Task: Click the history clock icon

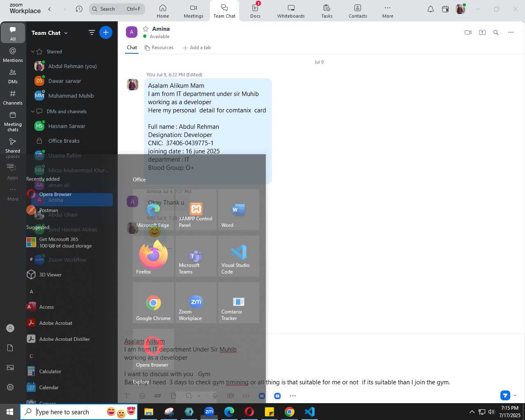Action: [x=79, y=9]
